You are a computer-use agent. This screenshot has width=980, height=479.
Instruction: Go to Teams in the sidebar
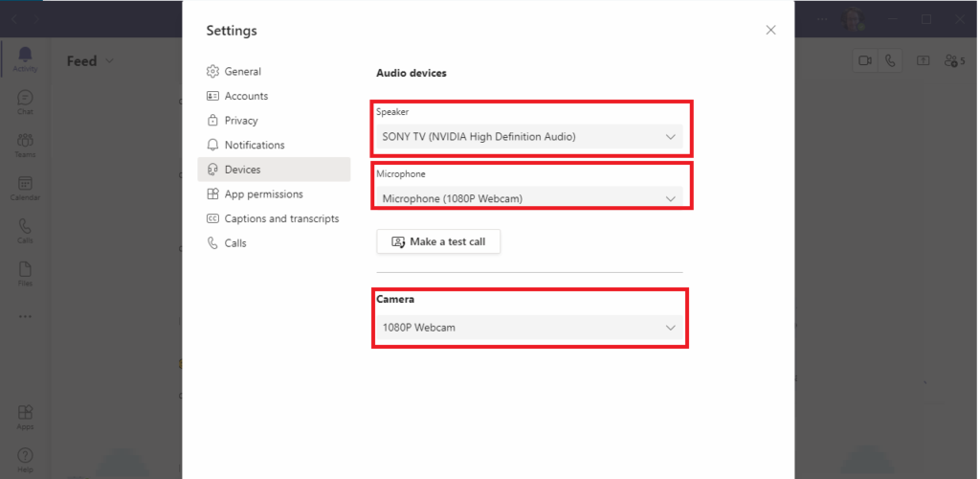click(x=25, y=145)
